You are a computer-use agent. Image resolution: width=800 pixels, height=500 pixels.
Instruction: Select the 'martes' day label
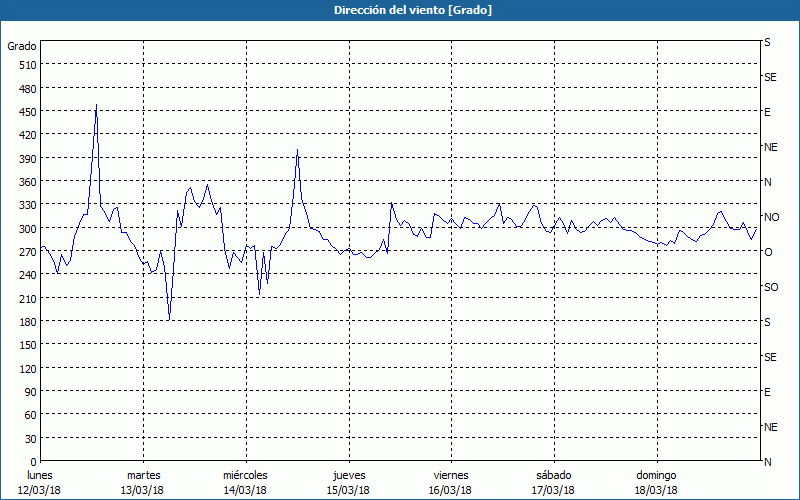click(144, 475)
